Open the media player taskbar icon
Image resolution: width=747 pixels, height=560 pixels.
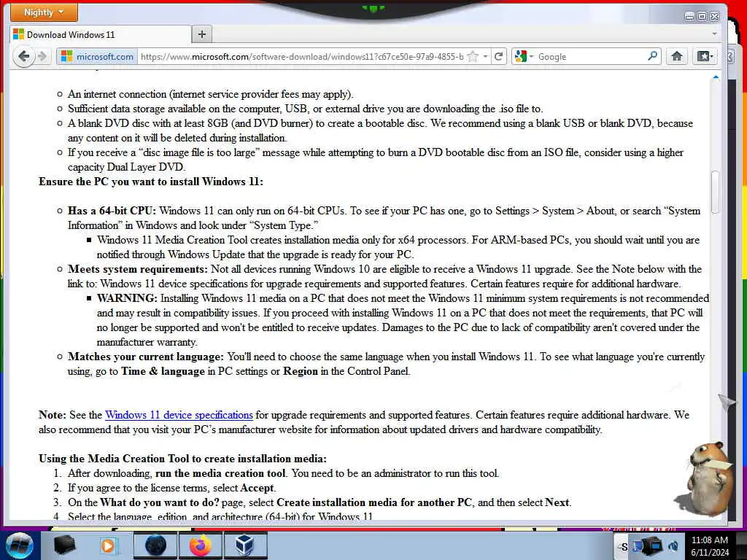click(108, 545)
